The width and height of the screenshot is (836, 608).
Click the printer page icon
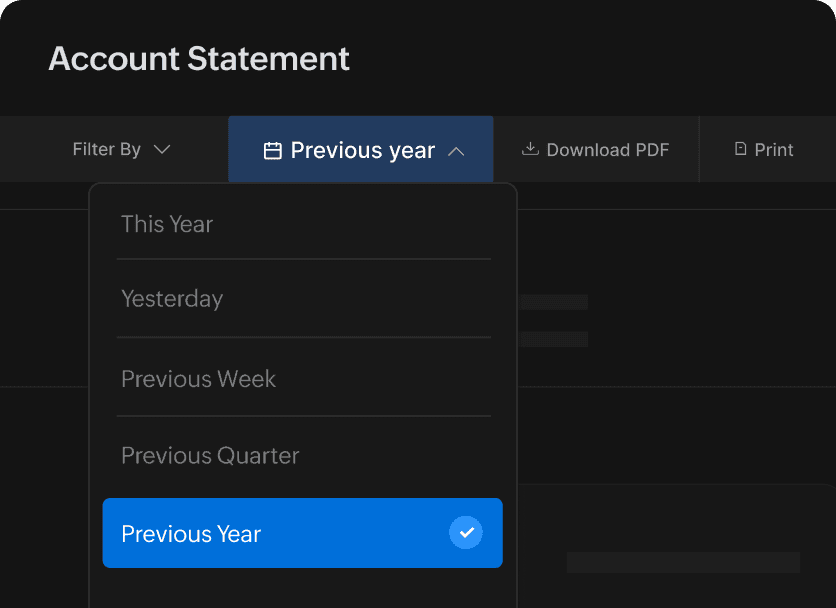(740, 149)
